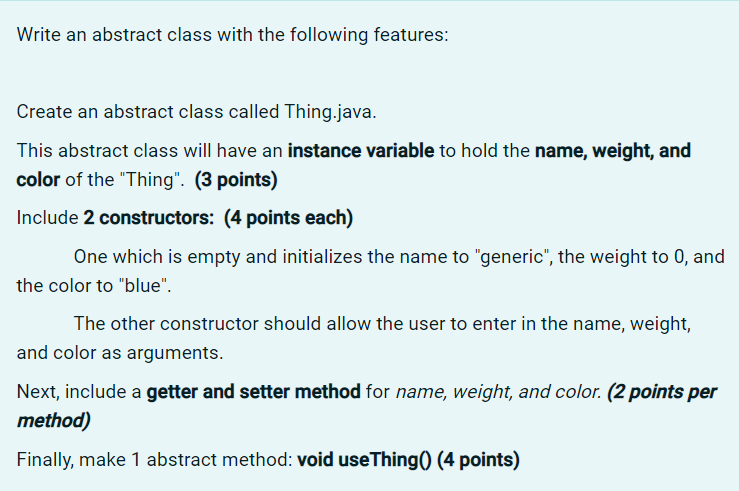Click the 'and color as arguments.' line

coord(120,353)
